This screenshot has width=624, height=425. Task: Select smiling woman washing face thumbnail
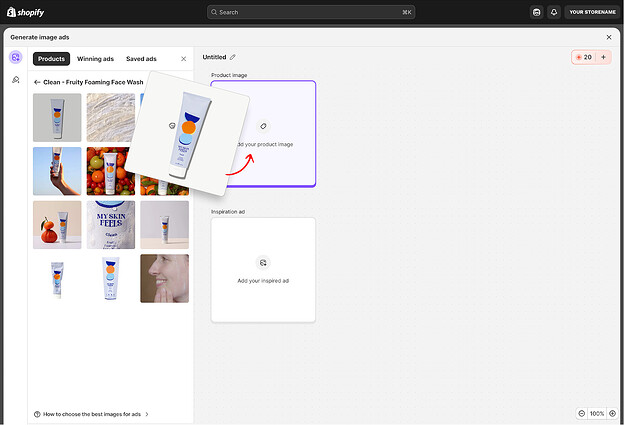tap(164, 279)
